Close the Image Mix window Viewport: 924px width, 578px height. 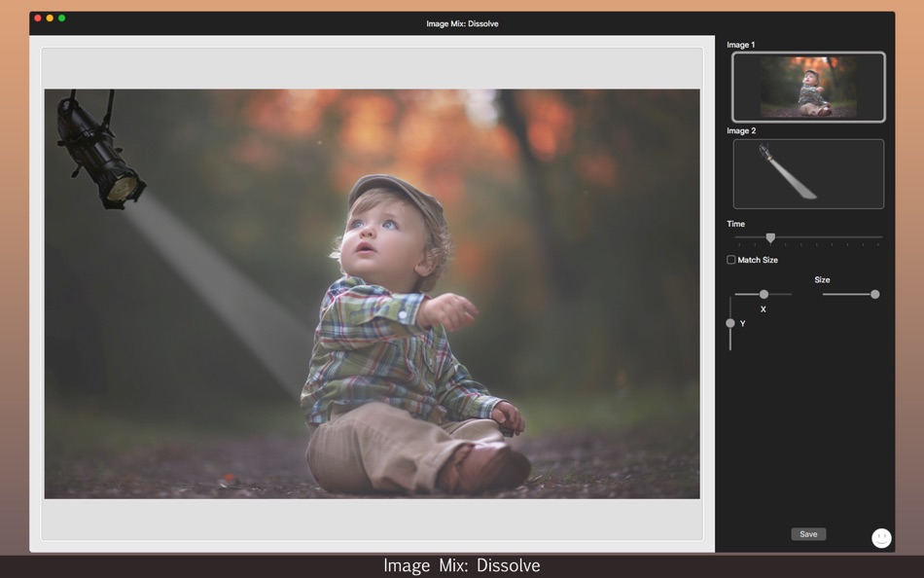pos(38,18)
